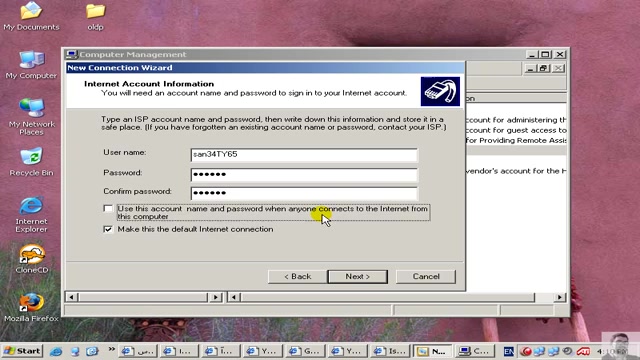Click in the Confirm password field
Screen dimensions: 640x360
[x=304, y=193]
